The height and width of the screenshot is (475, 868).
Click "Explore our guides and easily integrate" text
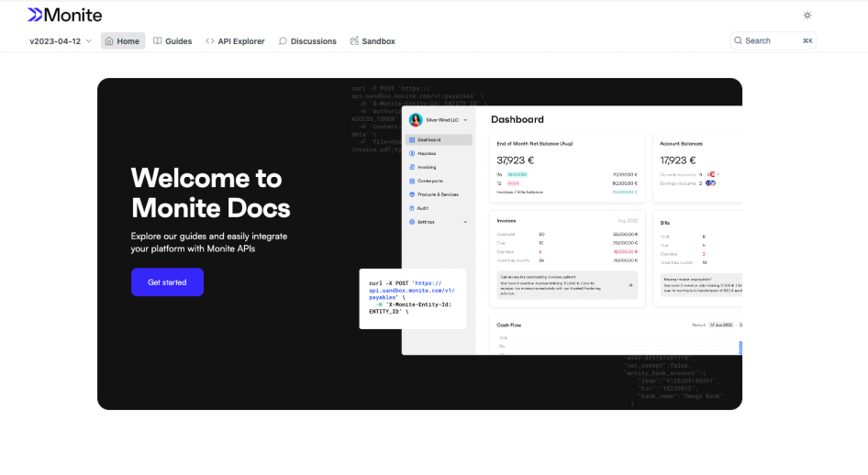[209, 236]
